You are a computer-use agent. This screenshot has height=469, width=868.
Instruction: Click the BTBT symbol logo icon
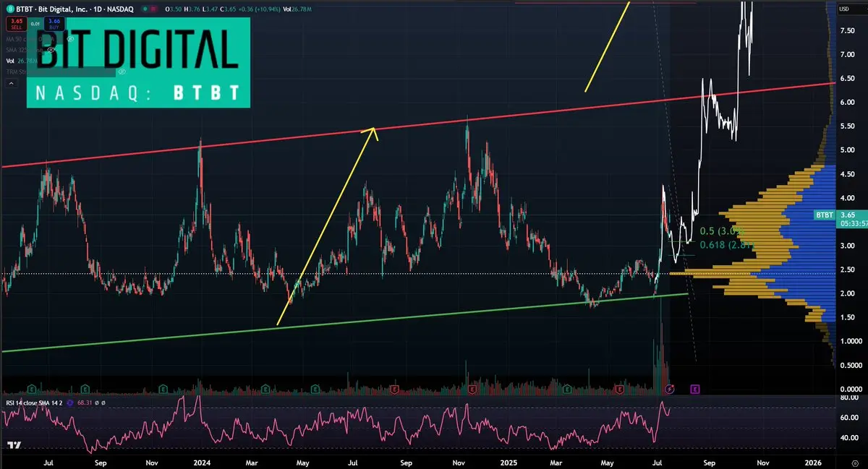click(x=10, y=9)
